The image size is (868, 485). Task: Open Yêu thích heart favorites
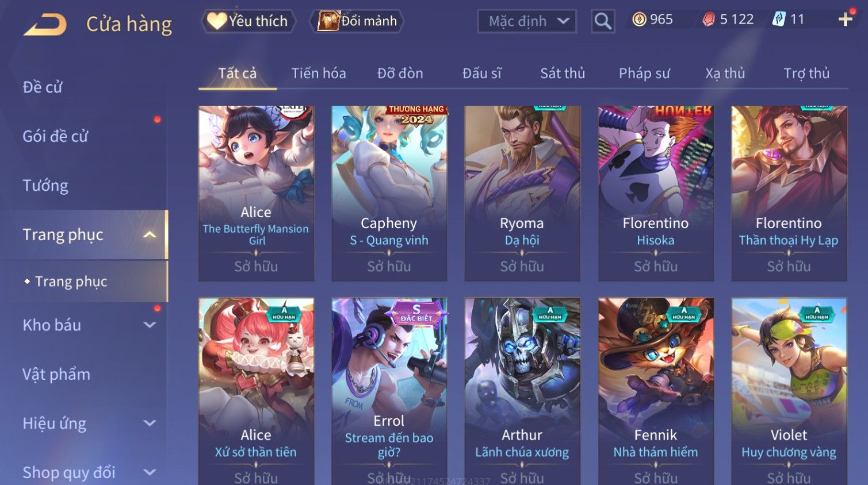(248, 21)
